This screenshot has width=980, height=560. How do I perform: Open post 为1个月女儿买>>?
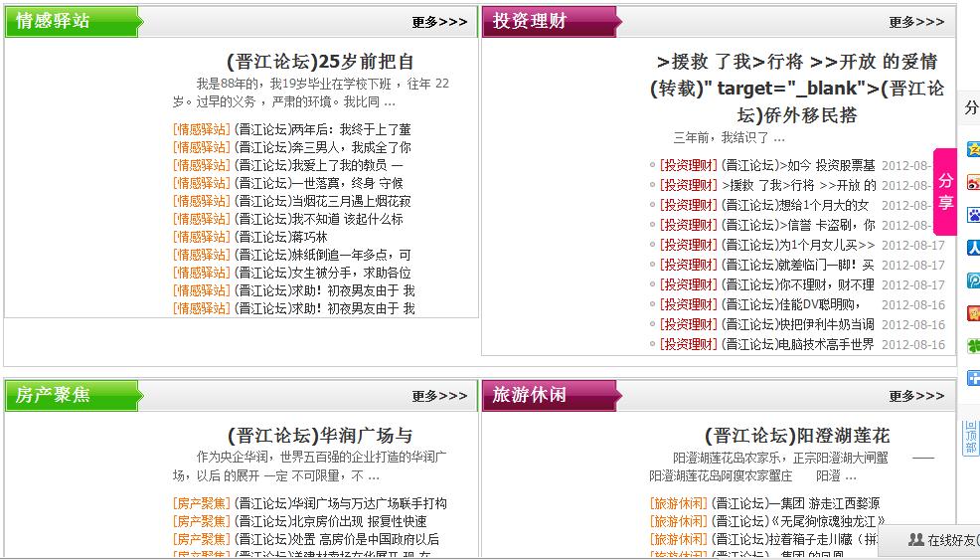click(798, 246)
